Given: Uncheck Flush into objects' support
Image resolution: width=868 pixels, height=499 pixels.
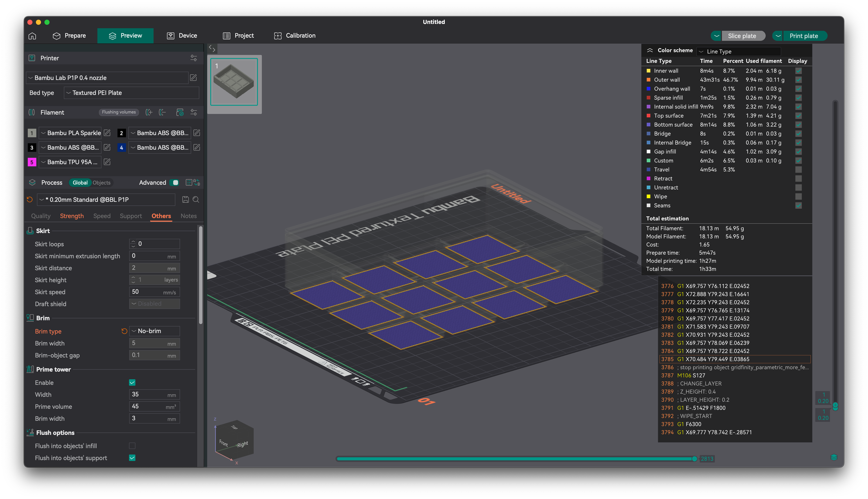Looking at the screenshot, I should (132, 458).
